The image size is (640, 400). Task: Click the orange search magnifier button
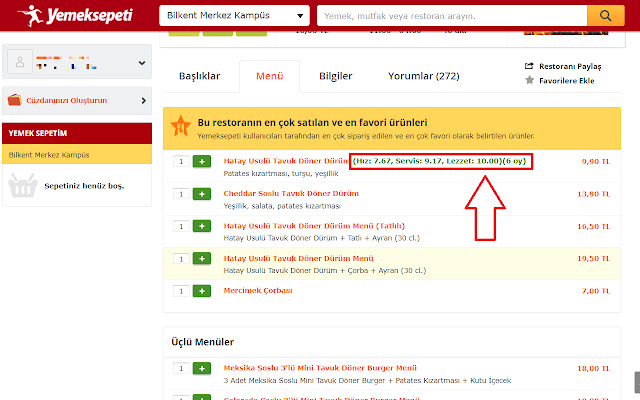click(606, 16)
